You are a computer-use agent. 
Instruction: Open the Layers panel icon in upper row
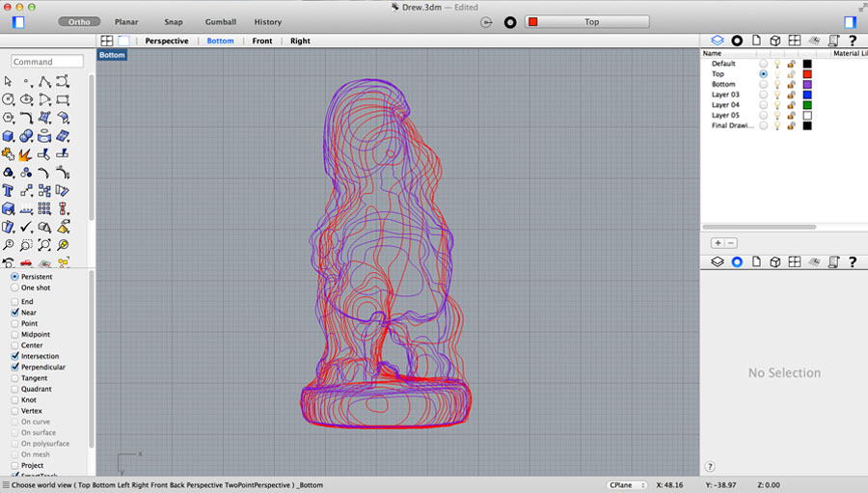coord(718,41)
